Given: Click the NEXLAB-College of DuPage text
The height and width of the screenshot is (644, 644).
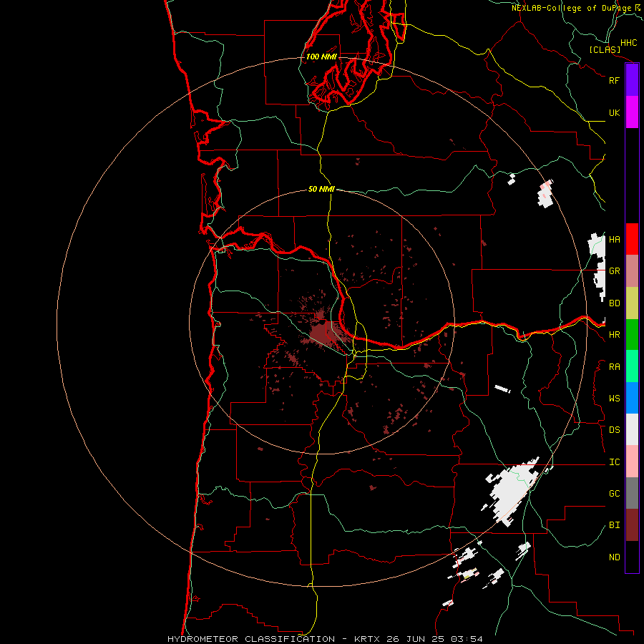Looking at the screenshot, I should click(571, 8).
